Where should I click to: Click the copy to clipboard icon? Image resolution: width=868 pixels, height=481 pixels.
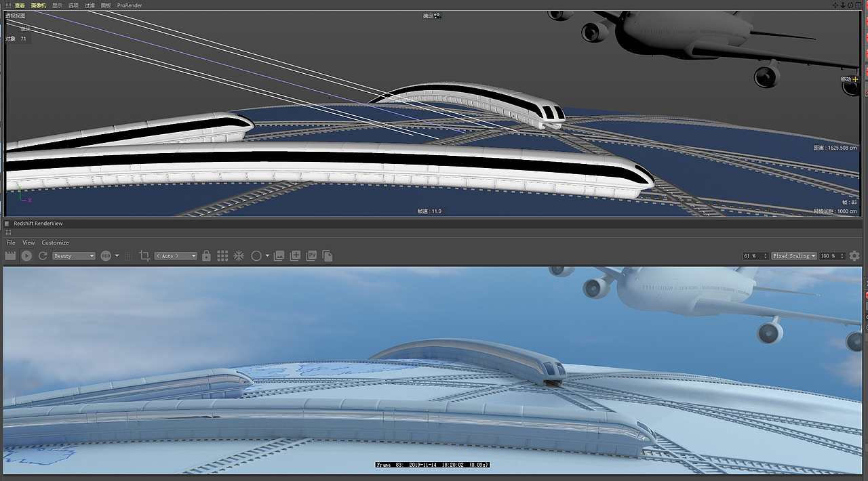click(328, 256)
